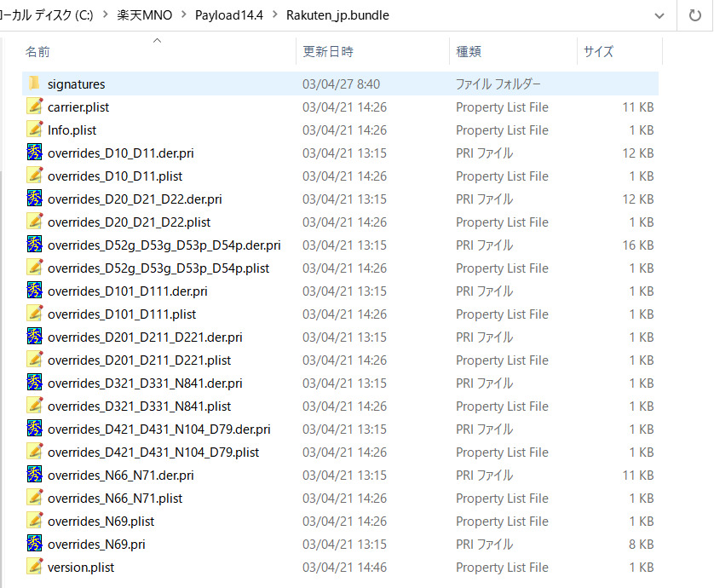Sort files by 更新日時 column header

328,52
